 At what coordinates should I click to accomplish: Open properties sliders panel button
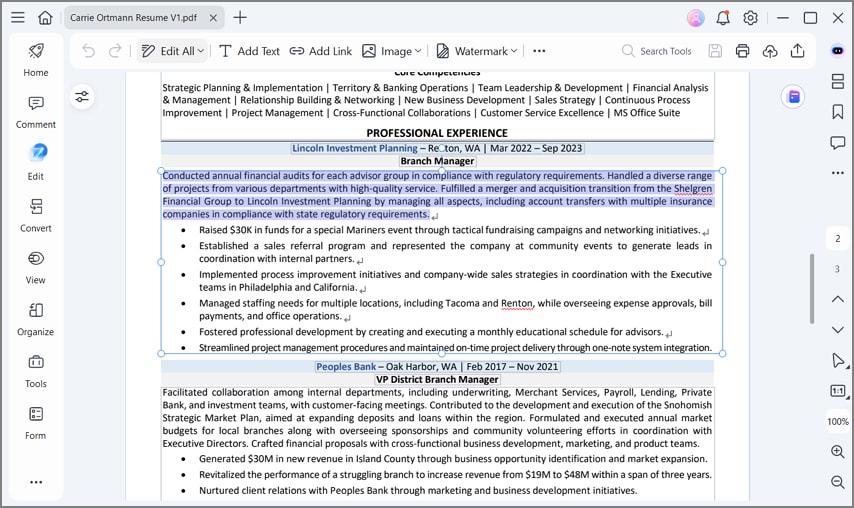[82, 97]
